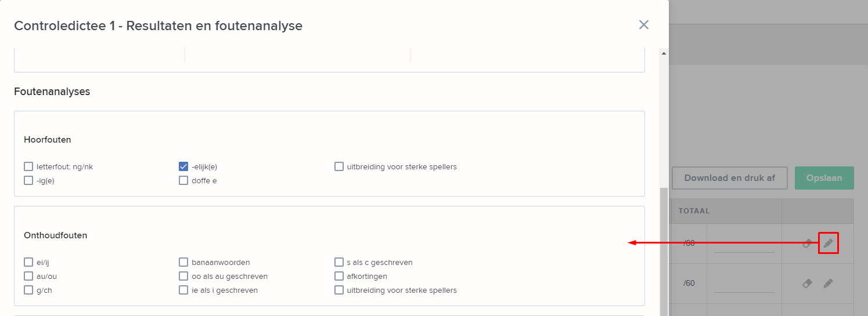This screenshot has height=316, width=868.
Task: Click the green Opslaan button
Action: (x=824, y=178)
